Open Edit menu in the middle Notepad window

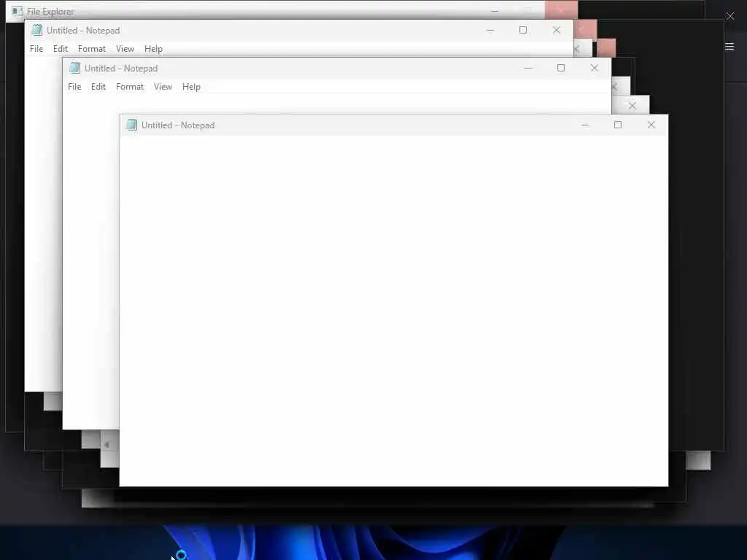[98, 87]
